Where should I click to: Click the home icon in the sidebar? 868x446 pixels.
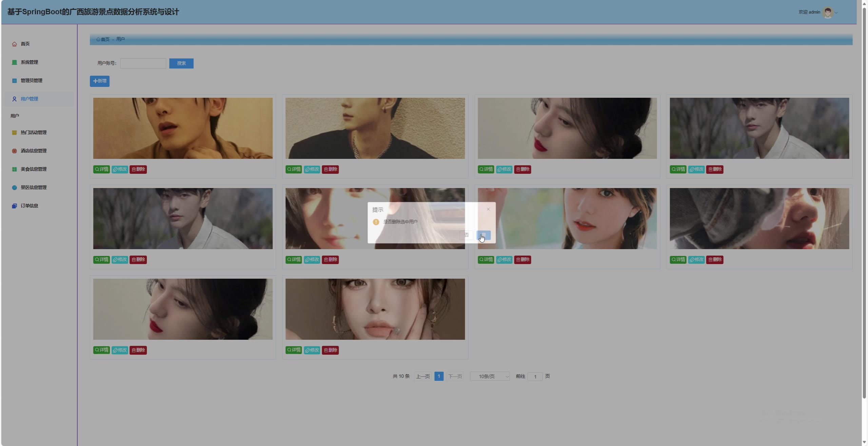tap(14, 44)
